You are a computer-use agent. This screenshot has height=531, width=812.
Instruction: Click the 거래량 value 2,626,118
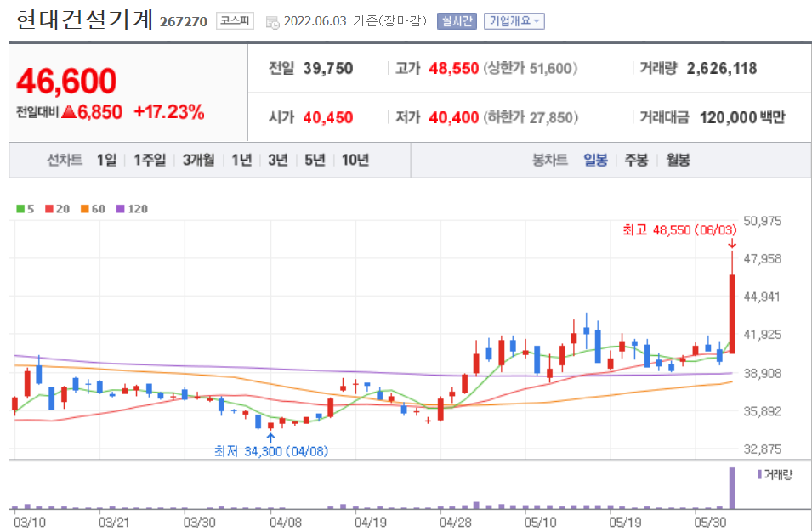(722, 68)
